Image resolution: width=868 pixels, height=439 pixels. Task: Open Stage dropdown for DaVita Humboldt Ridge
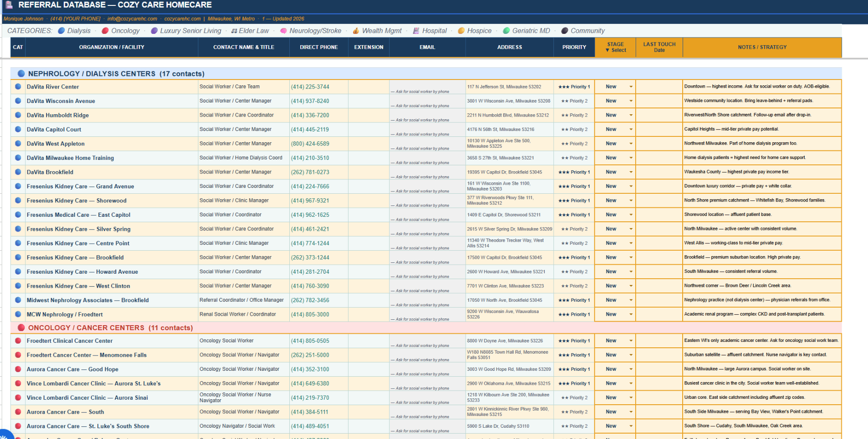pos(631,115)
